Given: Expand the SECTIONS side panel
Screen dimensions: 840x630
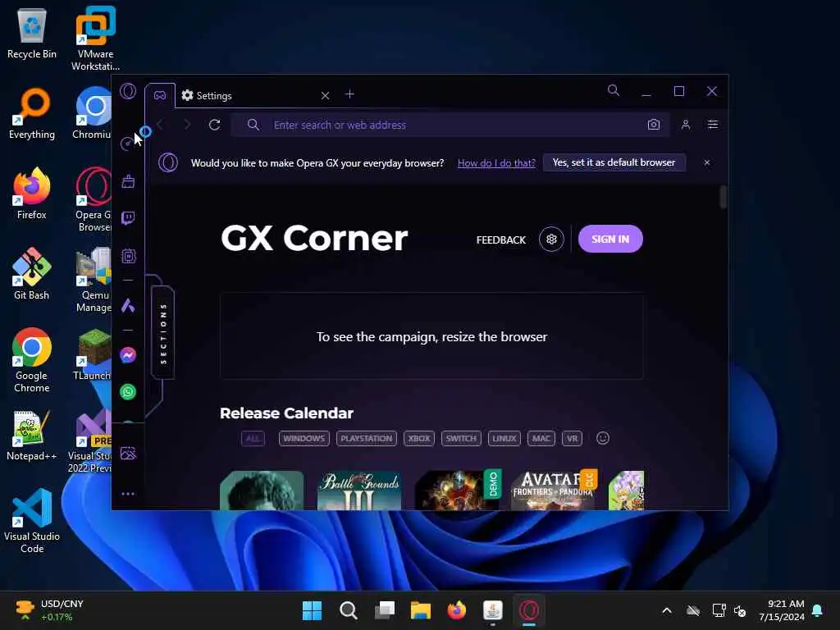Looking at the screenshot, I should 163,333.
